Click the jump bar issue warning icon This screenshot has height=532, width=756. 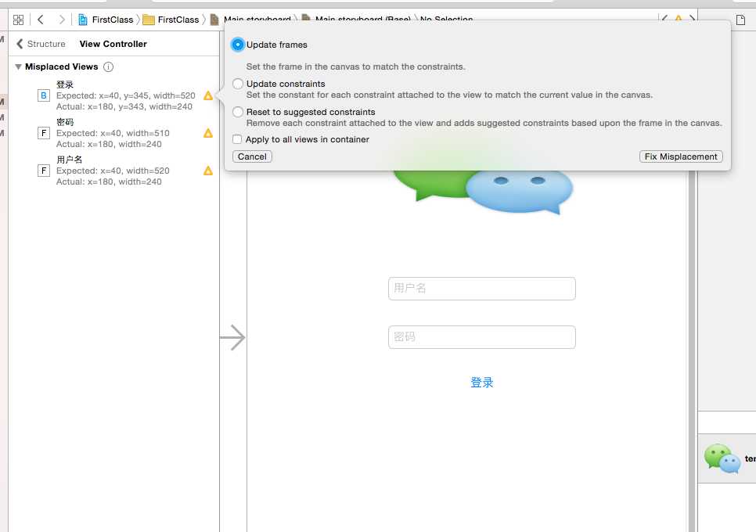pyautogui.click(x=679, y=19)
